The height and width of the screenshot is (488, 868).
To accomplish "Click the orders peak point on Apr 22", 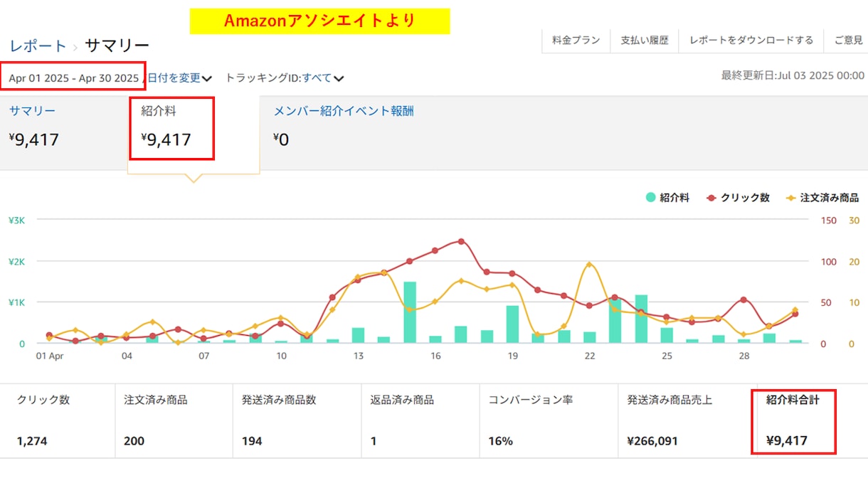I will 589,265.
